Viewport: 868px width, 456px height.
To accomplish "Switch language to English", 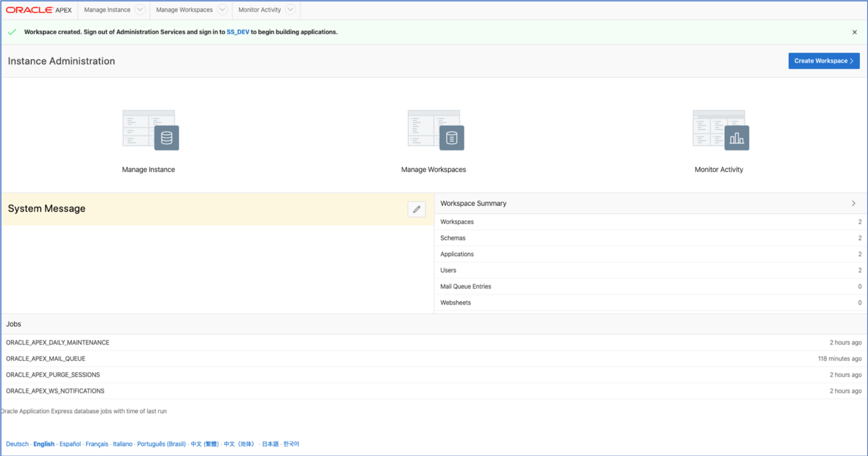I will (44, 444).
